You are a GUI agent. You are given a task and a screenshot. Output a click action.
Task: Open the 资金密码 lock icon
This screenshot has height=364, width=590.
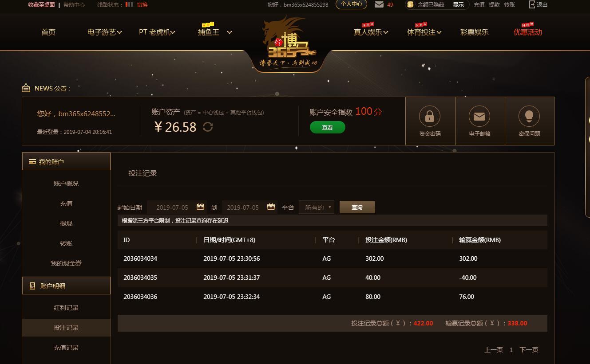[430, 116]
